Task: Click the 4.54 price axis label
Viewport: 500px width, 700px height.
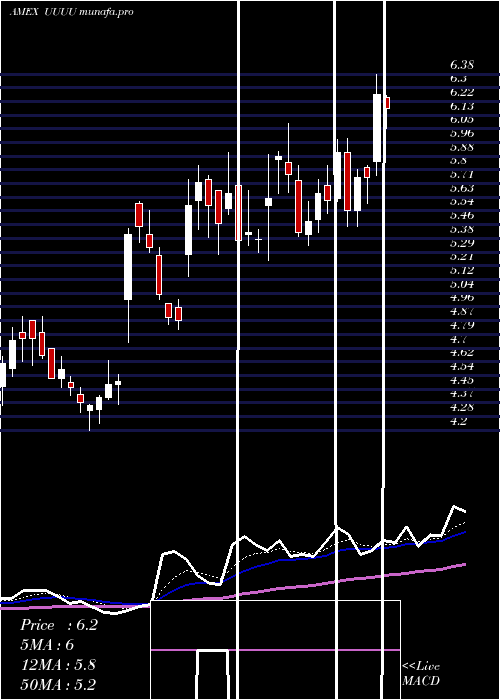Action: coord(462,366)
